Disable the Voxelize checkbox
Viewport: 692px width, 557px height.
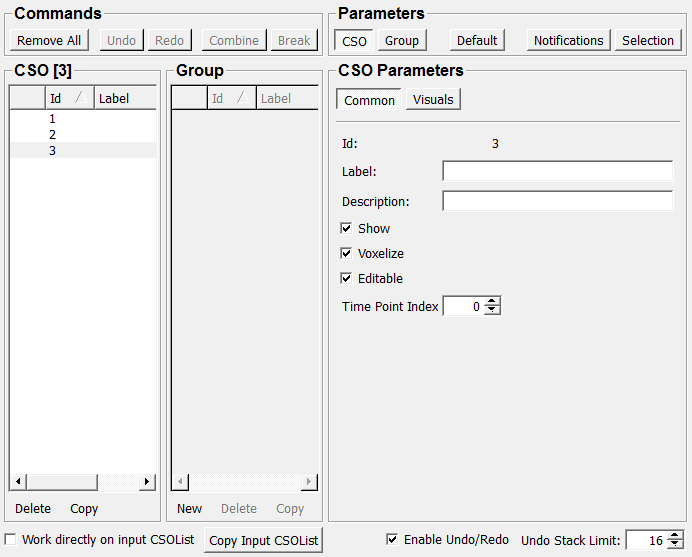click(x=347, y=253)
